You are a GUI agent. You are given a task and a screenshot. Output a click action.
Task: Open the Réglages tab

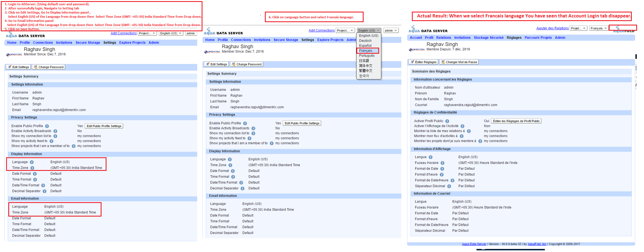coord(514,38)
